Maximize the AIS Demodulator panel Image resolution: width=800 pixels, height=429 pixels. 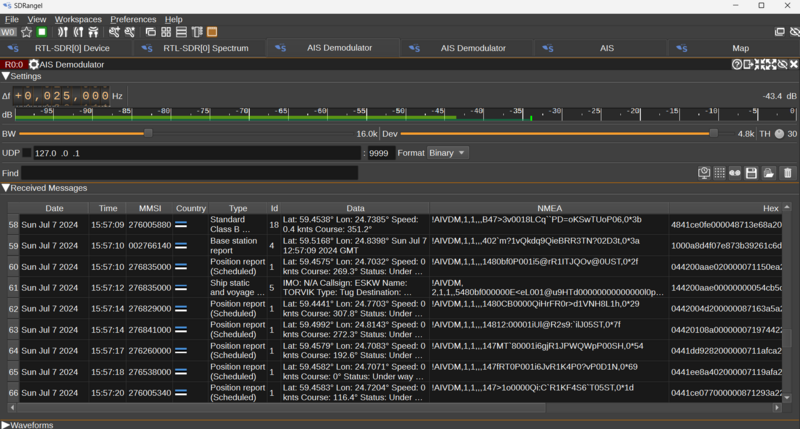point(771,64)
